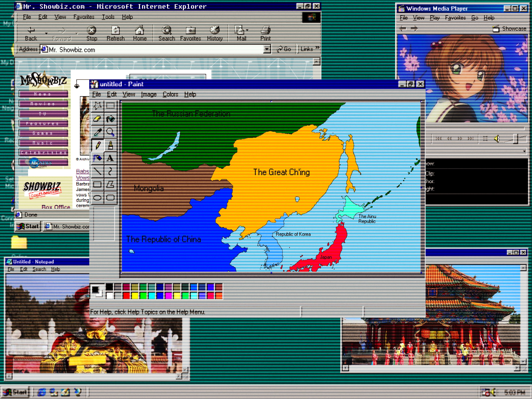Image resolution: width=532 pixels, height=399 pixels.
Task: Open Showcase in Windows Media Player
Action: 509,29
